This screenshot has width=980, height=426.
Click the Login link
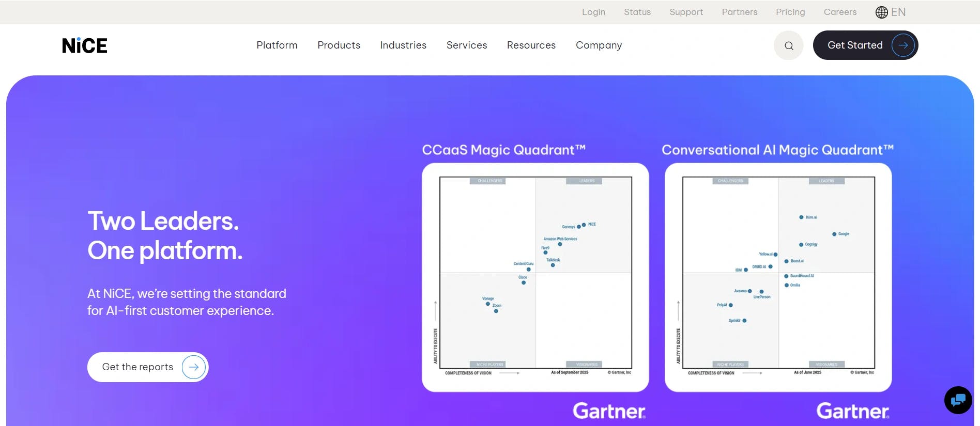pyautogui.click(x=593, y=12)
